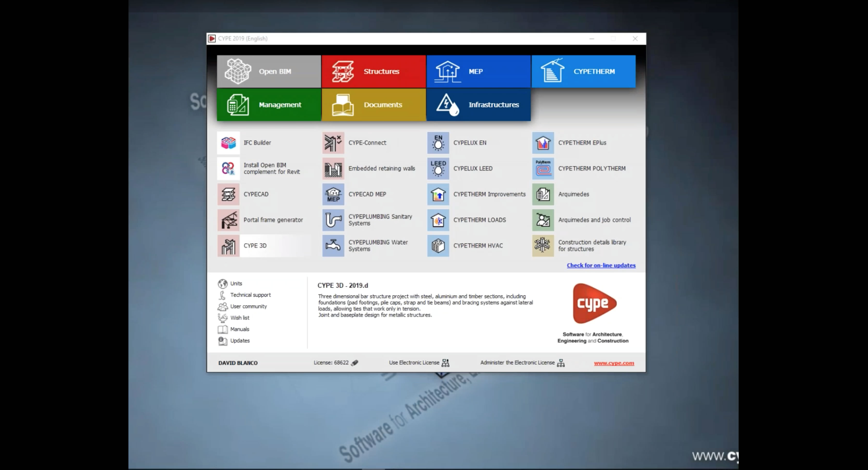Open CYPEPLUMBING Sanitary Systems icon

tap(333, 220)
